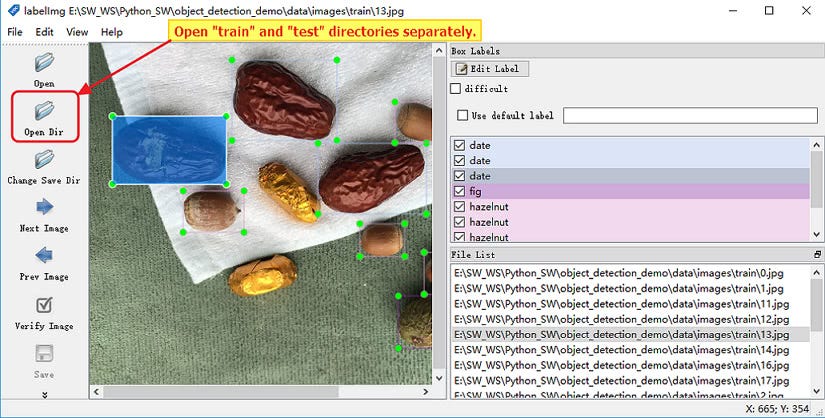Toggle the first hazelnut label checkbox
The width and height of the screenshot is (825, 418).
click(459, 207)
